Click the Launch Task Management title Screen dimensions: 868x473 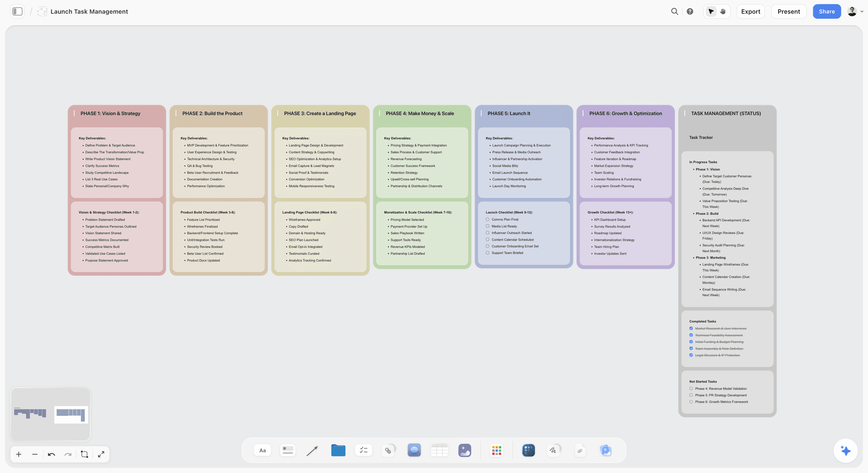(89, 11)
